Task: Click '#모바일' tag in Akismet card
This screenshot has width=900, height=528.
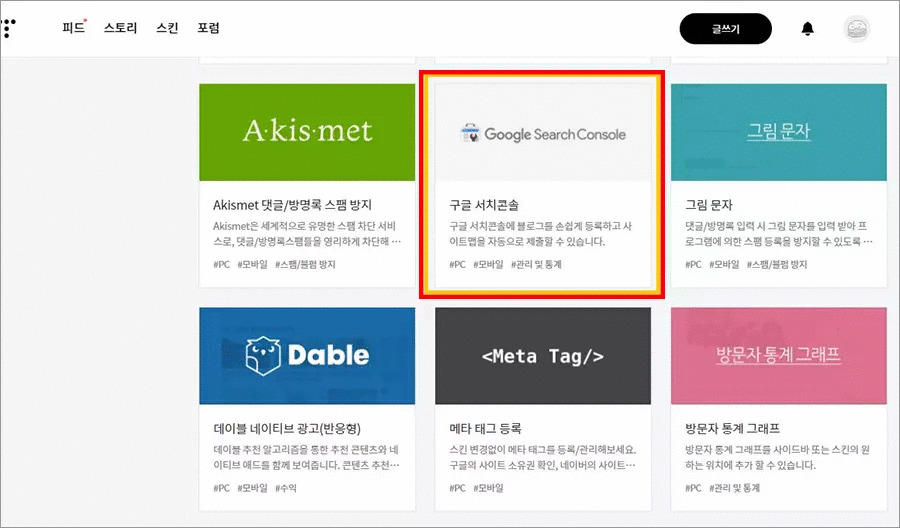Action: coord(252,265)
